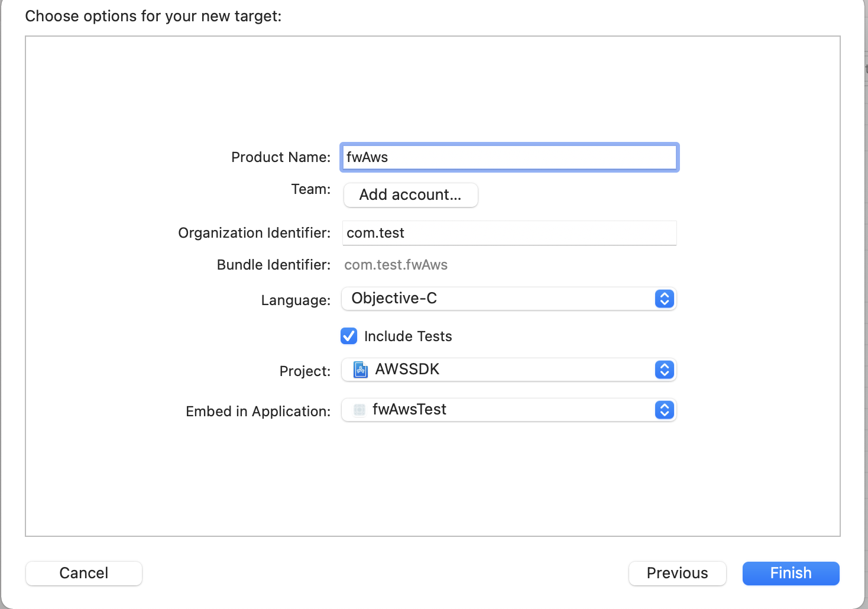This screenshot has width=868, height=609.
Task: Click the Embed in Application chevron arrows
Action: (664, 410)
